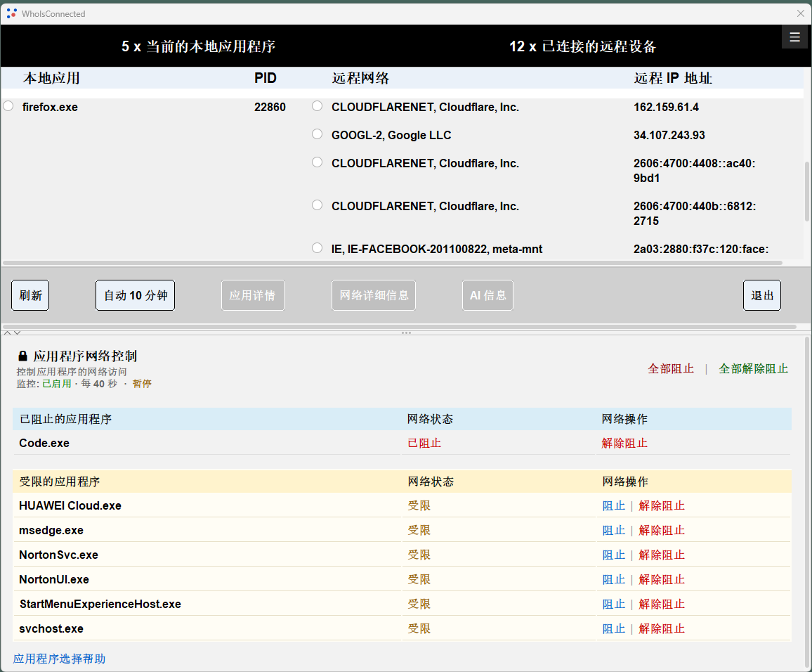Open 应用程序选择帮助 help link
Screen dimensions: 812x672
pos(59,659)
